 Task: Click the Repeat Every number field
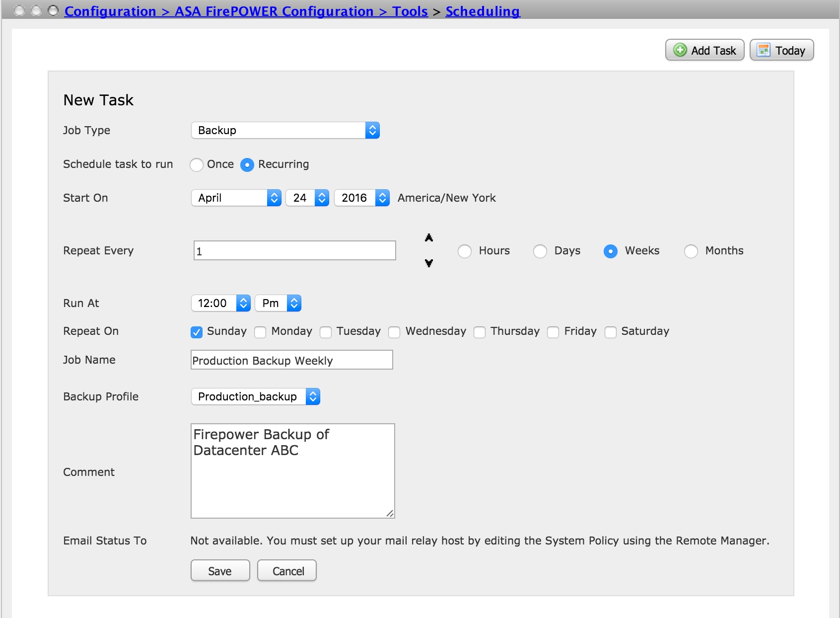pos(294,250)
